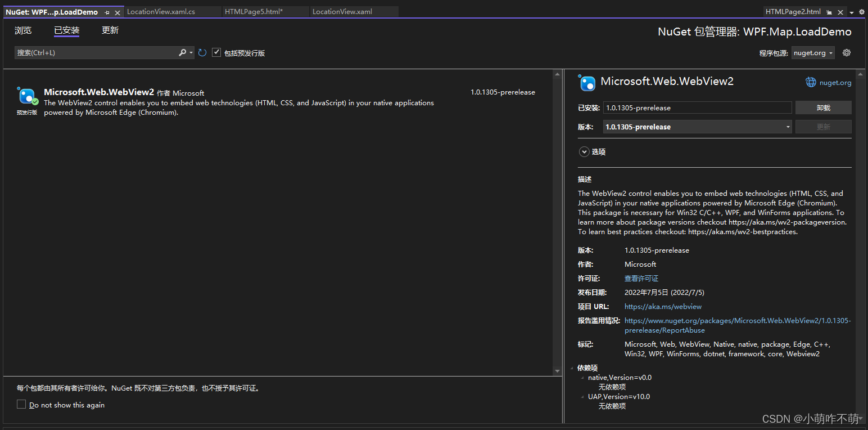
Task: Click the disabled 更新 update button
Action: pyautogui.click(x=823, y=127)
